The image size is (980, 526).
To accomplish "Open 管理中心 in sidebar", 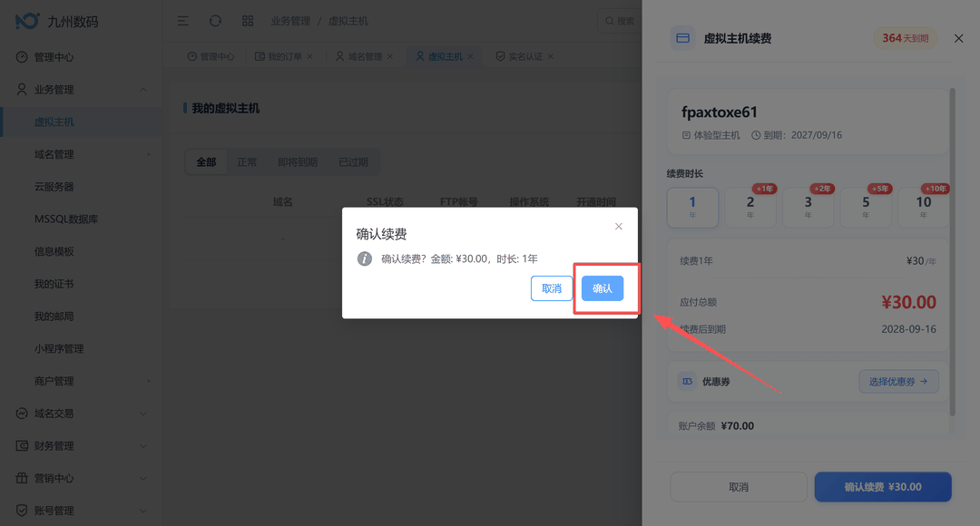I will tap(81, 57).
